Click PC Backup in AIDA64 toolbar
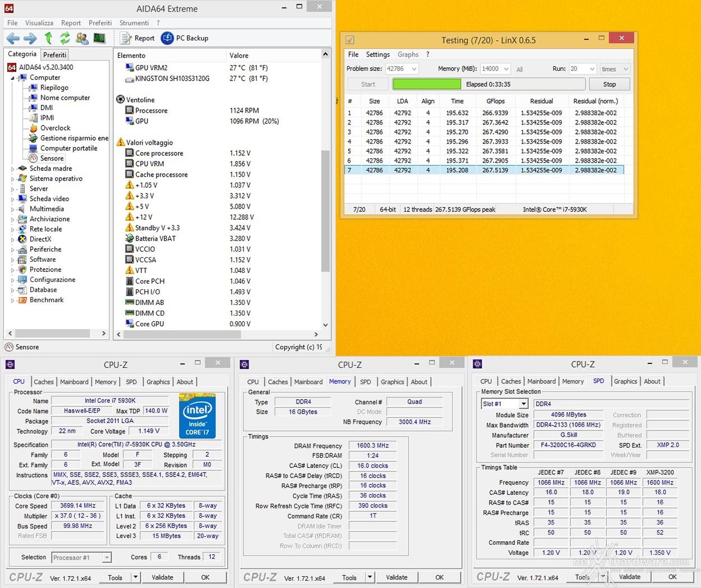The height and width of the screenshot is (588, 701). point(185,38)
